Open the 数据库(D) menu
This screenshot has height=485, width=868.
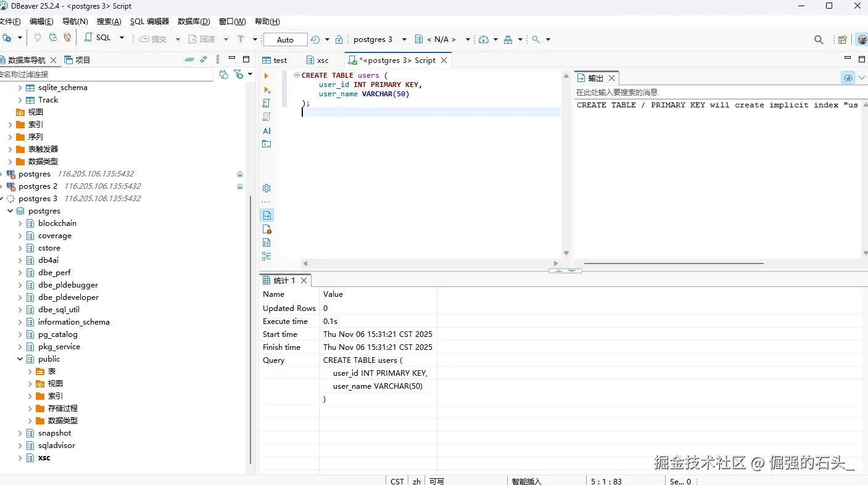click(x=194, y=22)
